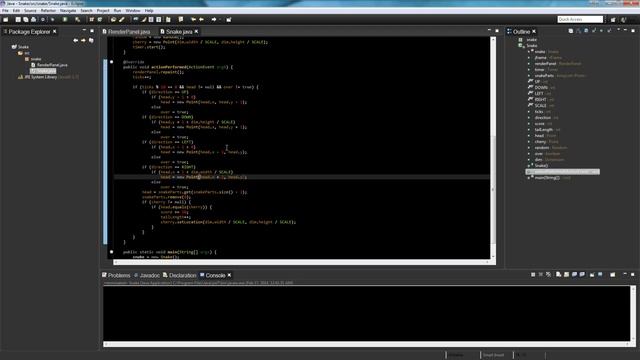This screenshot has height=360, width=640.
Task: Click Console Terminate icon
Action: 533,275
